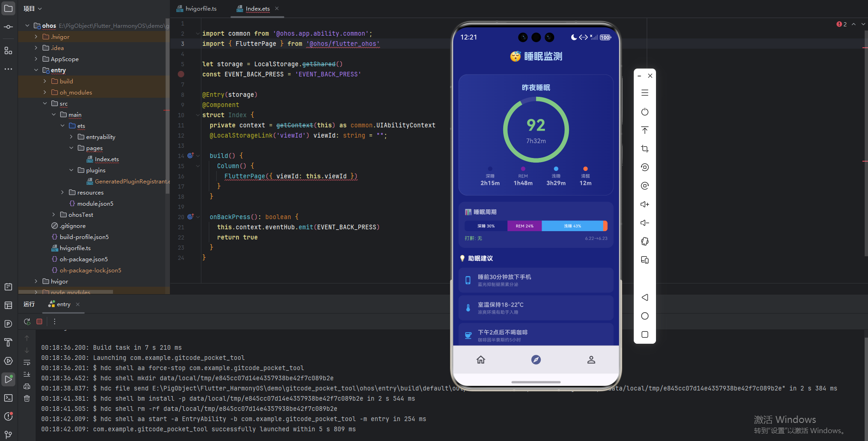Image resolution: width=868 pixels, height=441 pixels.
Task: Stop the running entry process
Action: [x=39, y=321]
